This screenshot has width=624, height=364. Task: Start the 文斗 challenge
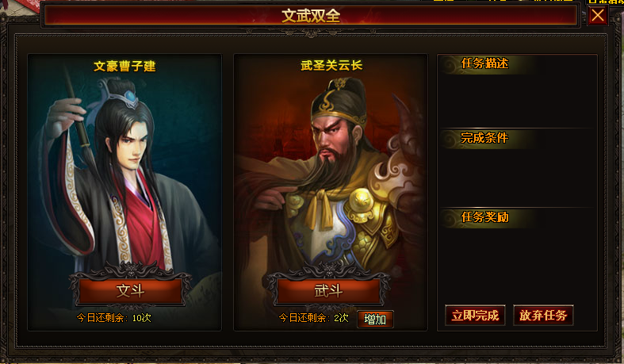pos(131,291)
